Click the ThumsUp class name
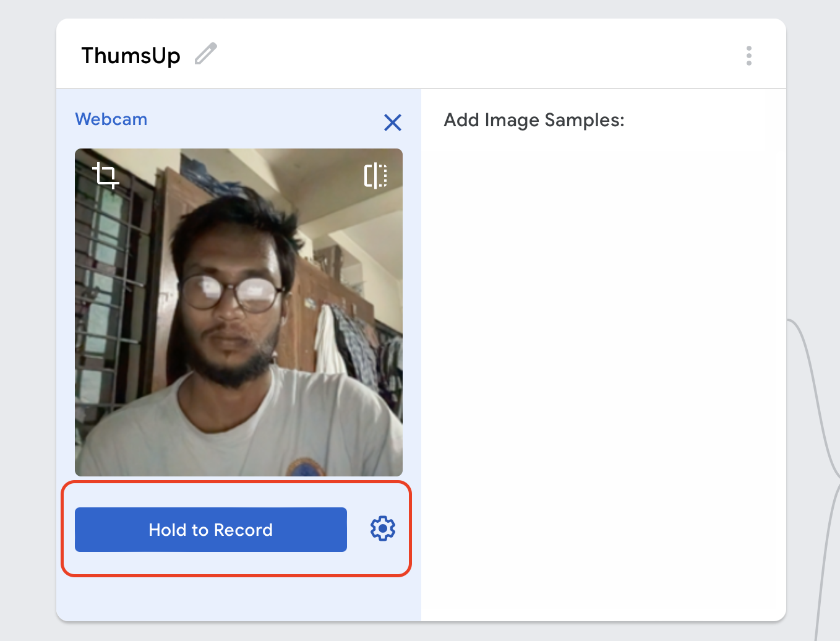 pyautogui.click(x=131, y=56)
